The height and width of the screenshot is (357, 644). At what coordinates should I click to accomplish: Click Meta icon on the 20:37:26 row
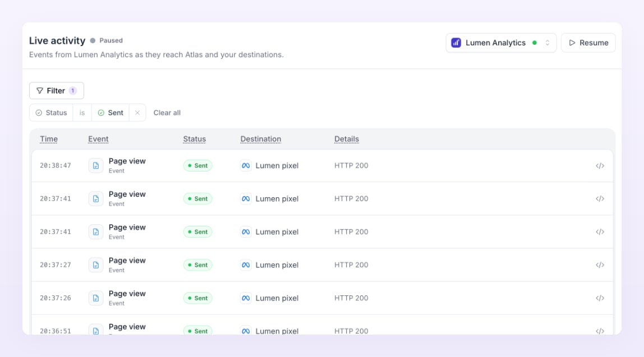coord(246,298)
